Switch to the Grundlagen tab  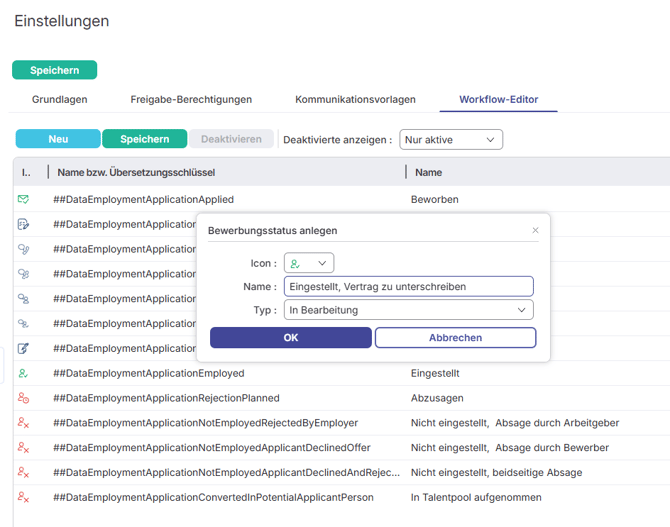coord(60,99)
